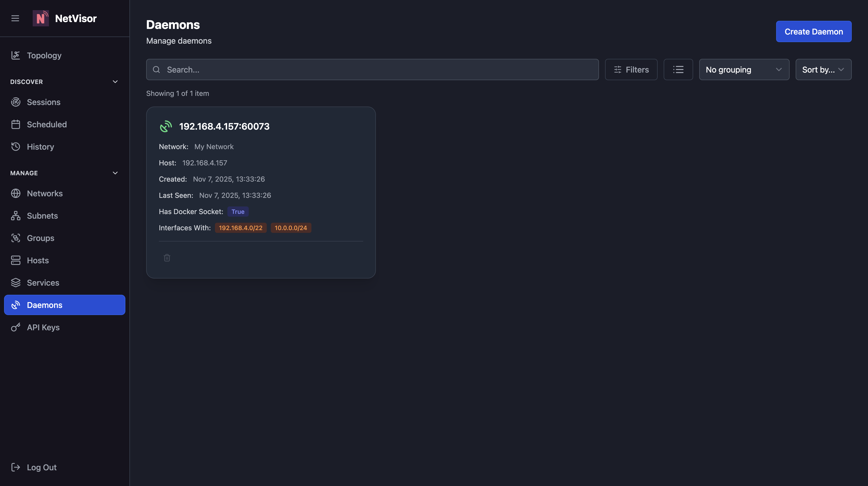Click the Log Out icon
Screen dimensions: 868x486
point(15,467)
